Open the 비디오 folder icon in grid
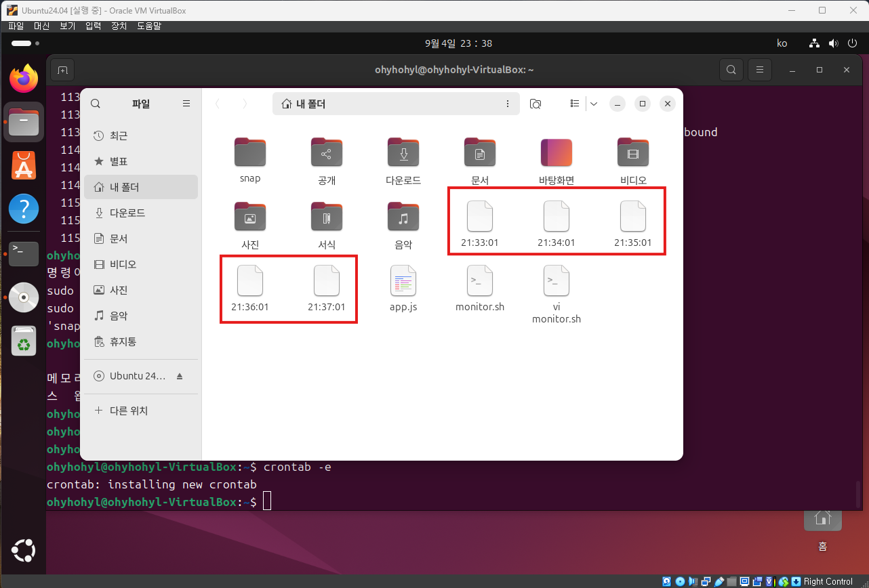The height and width of the screenshot is (588, 869). click(x=633, y=161)
